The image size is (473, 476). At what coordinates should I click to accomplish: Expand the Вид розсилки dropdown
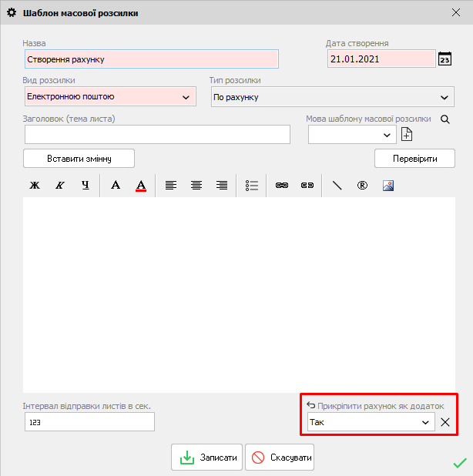point(185,97)
